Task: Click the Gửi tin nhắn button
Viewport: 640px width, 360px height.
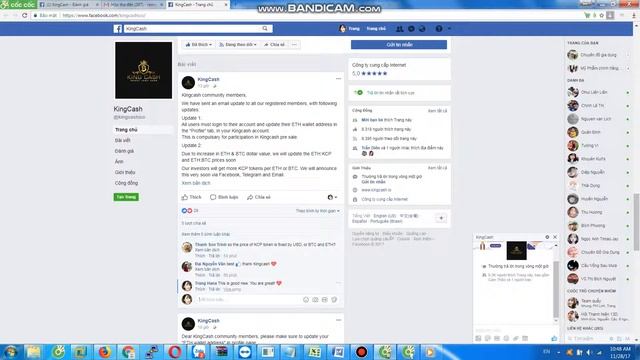Action: (x=399, y=44)
